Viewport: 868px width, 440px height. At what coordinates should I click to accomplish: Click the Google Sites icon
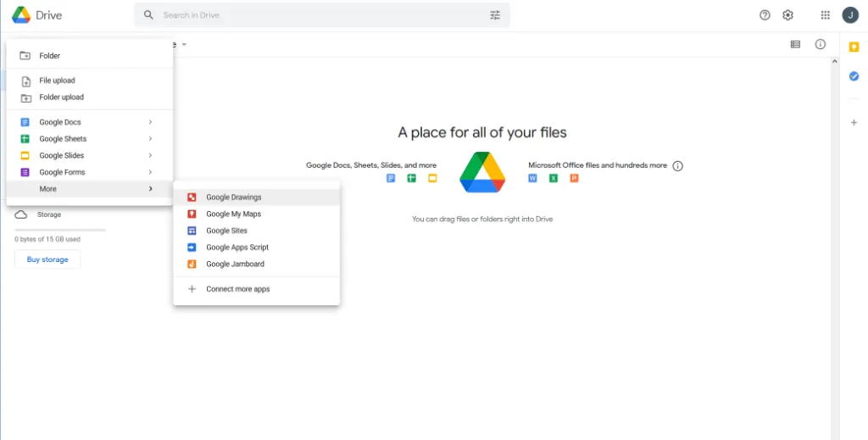click(192, 231)
